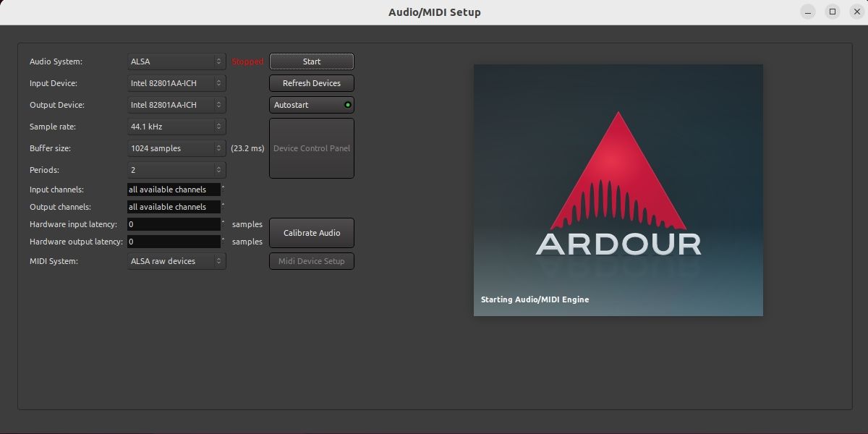Open the Calibrate Audio dialog
The width and height of the screenshot is (868, 434).
[311, 233]
